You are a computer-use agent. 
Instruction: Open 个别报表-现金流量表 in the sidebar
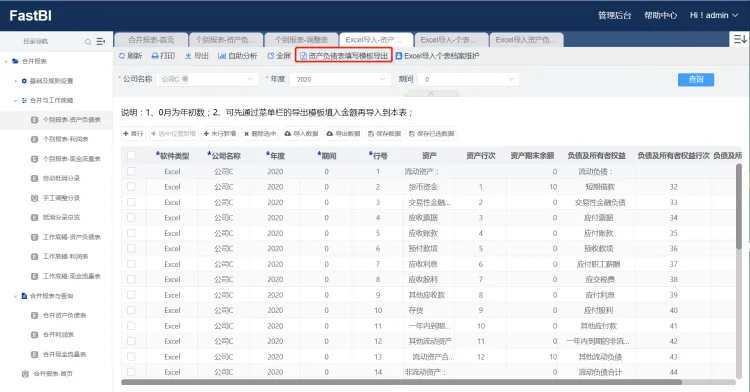pyautogui.click(x=72, y=159)
